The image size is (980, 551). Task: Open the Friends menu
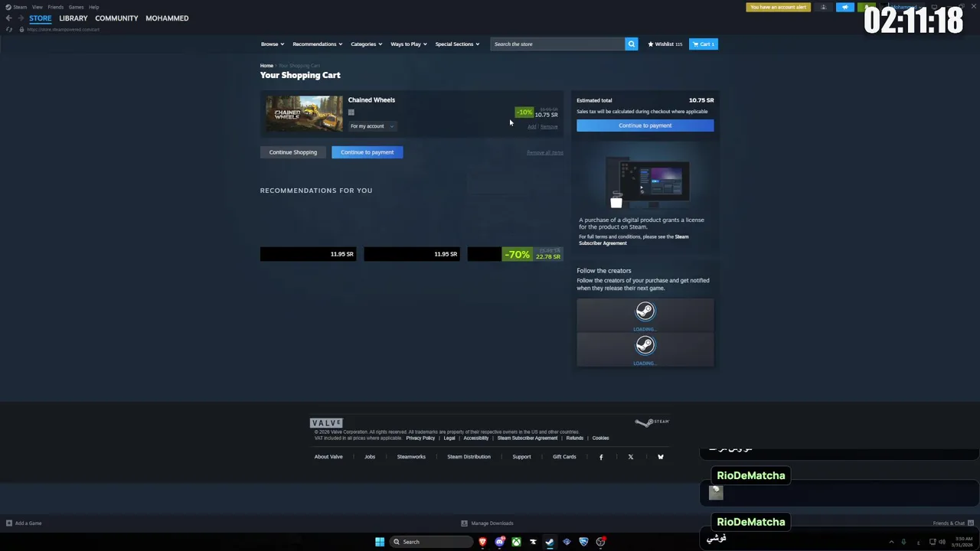coord(55,7)
